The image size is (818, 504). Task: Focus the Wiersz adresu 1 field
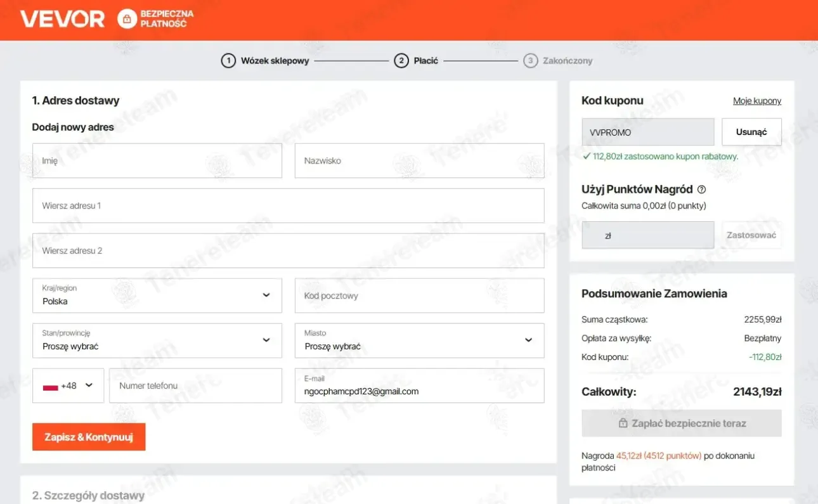pos(289,205)
